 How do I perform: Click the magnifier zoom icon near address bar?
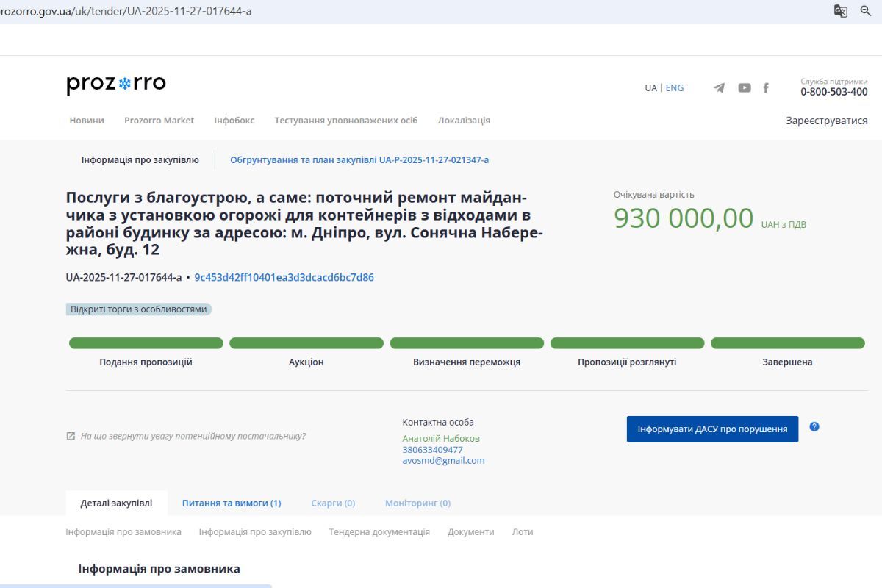coord(867,10)
